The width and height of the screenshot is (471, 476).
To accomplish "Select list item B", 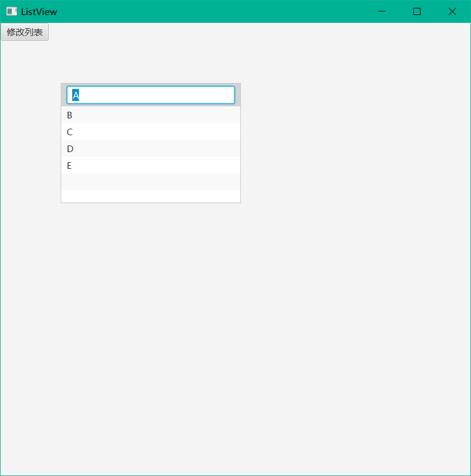I will [151, 115].
